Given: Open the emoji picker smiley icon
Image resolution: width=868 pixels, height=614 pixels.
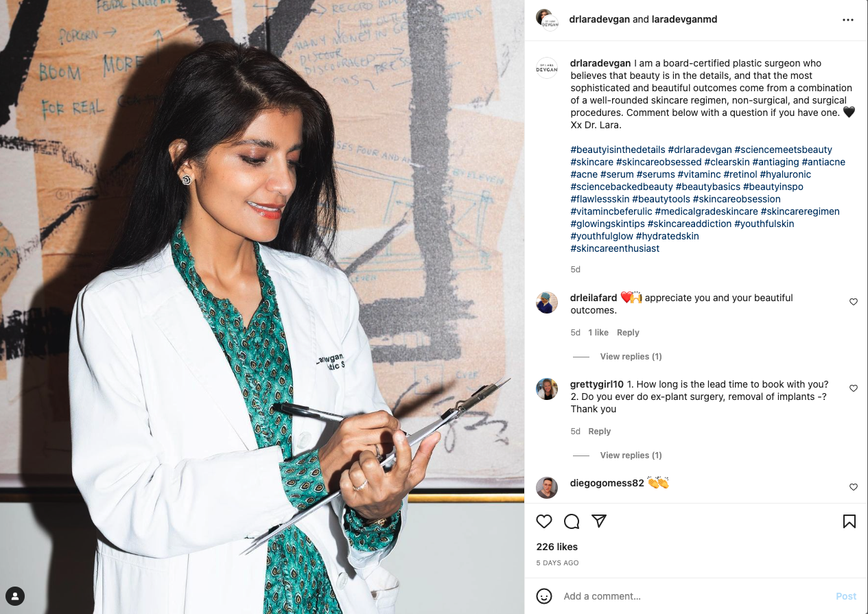Looking at the screenshot, I should pyautogui.click(x=544, y=596).
